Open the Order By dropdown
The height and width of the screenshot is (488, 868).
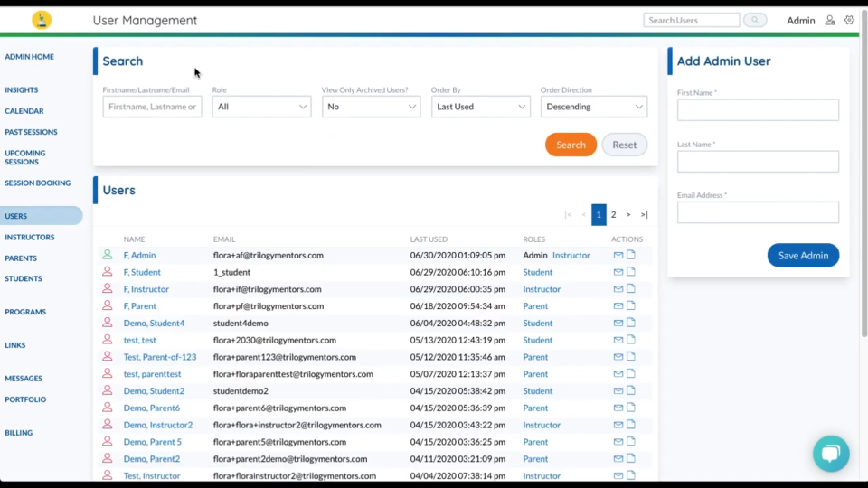480,107
